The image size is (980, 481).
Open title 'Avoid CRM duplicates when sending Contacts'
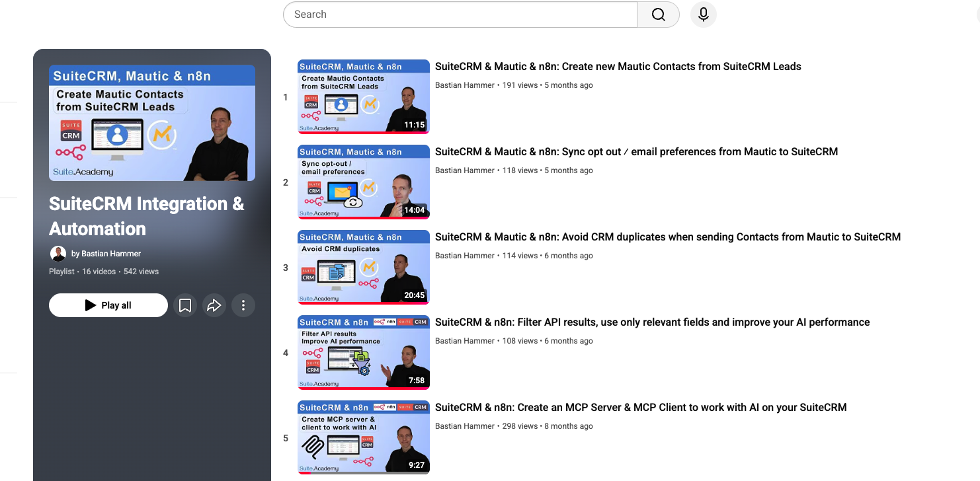point(668,237)
